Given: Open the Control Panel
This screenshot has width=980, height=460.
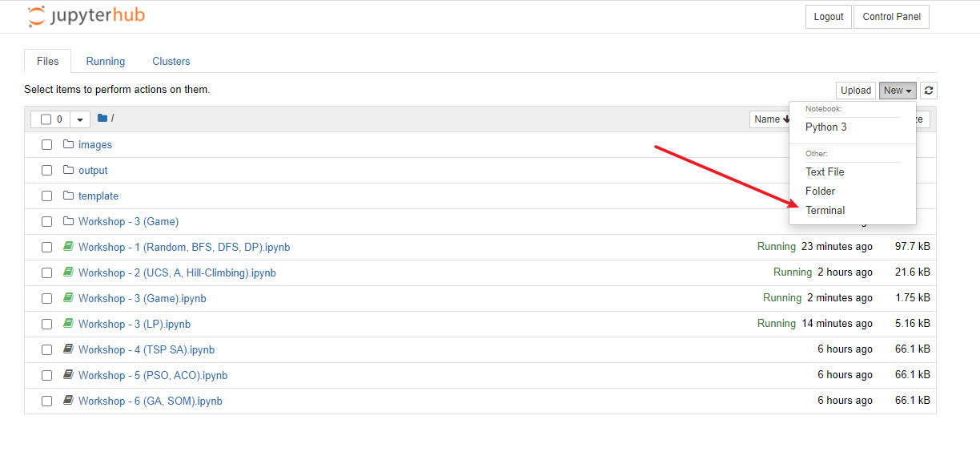Looking at the screenshot, I should [891, 17].
